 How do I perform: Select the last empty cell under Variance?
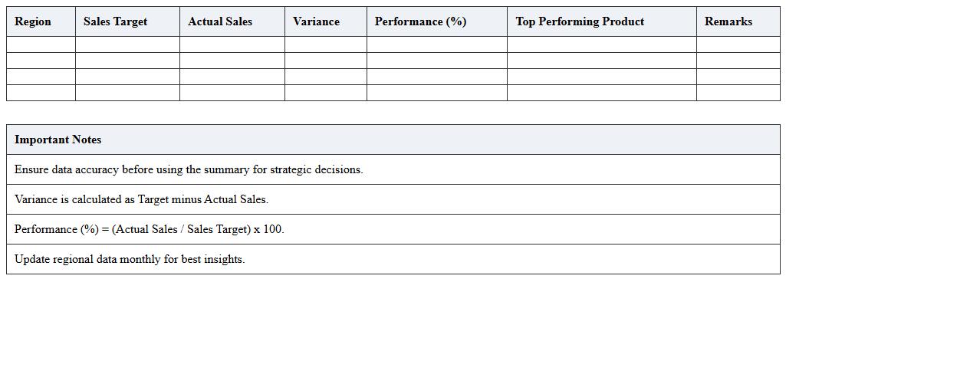[x=326, y=93]
